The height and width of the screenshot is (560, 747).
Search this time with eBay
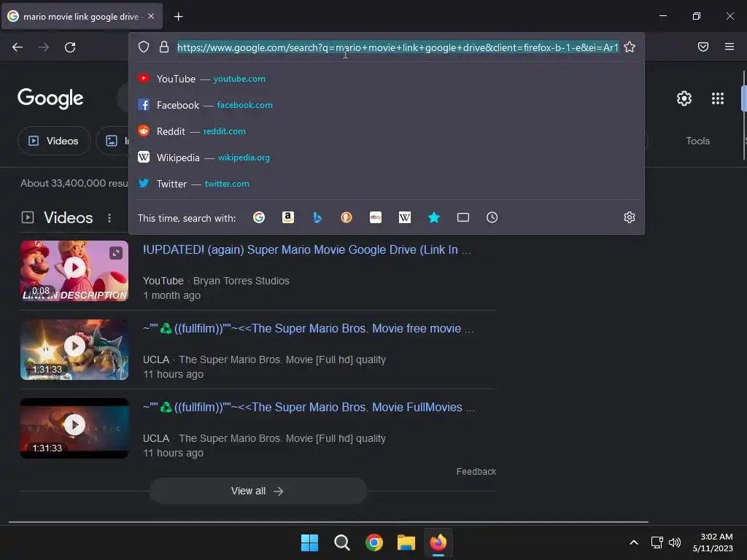click(376, 217)
